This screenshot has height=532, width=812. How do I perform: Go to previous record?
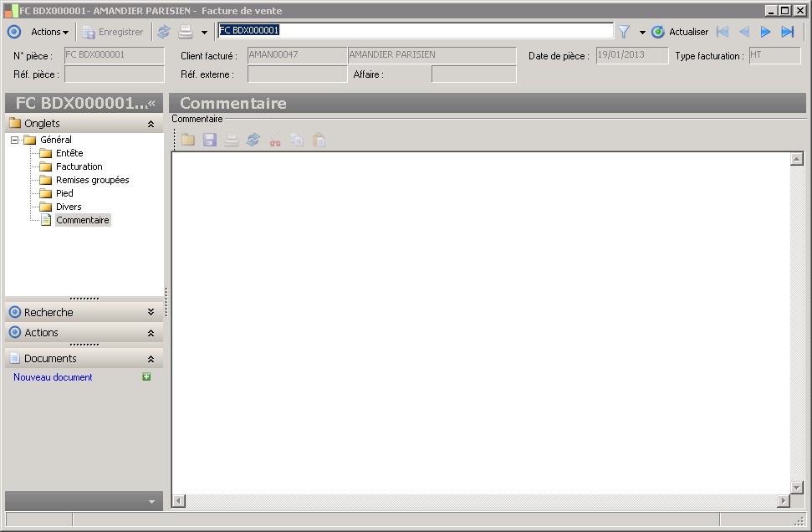click(744, 32)
